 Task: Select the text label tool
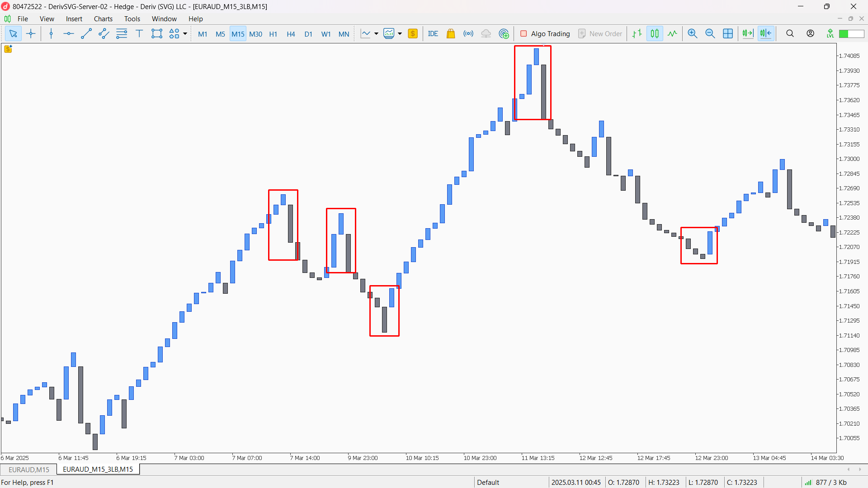[139, 34]
